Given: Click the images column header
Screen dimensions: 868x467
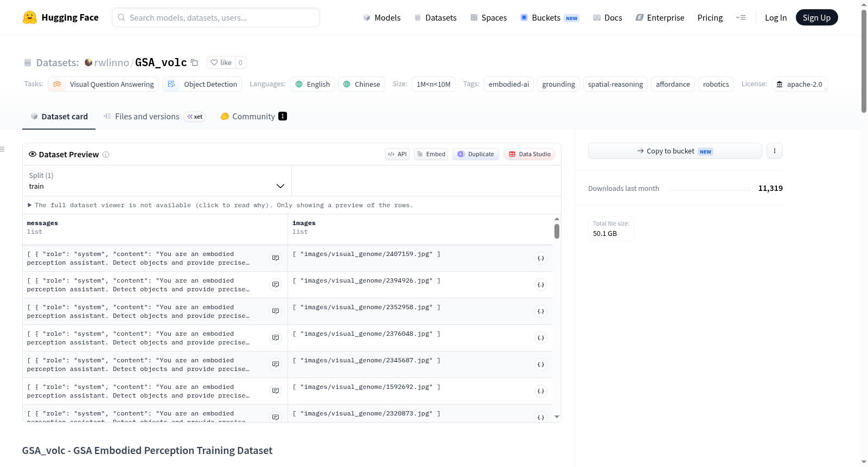Looking at the screenshot, I should [420, 229].
